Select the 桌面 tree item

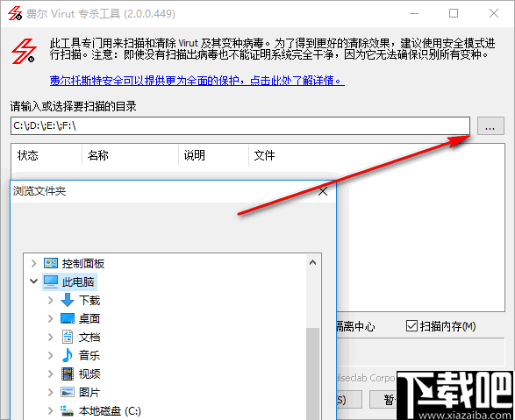click(89, 318)
